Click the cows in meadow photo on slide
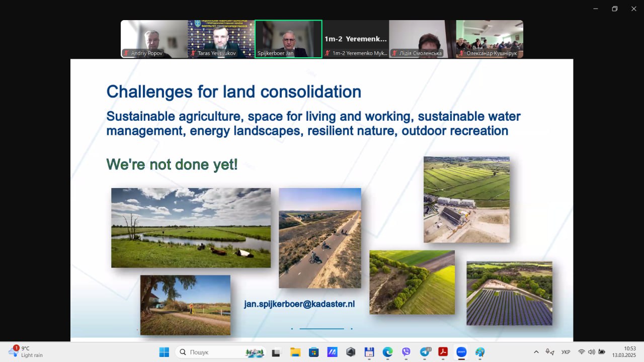 point(191,228)
